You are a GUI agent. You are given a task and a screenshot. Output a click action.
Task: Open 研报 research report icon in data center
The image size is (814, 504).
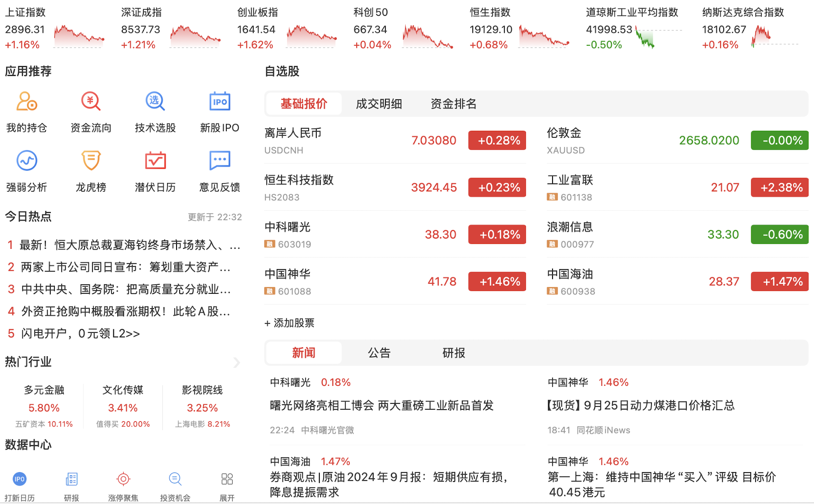(x=71, y=479)
